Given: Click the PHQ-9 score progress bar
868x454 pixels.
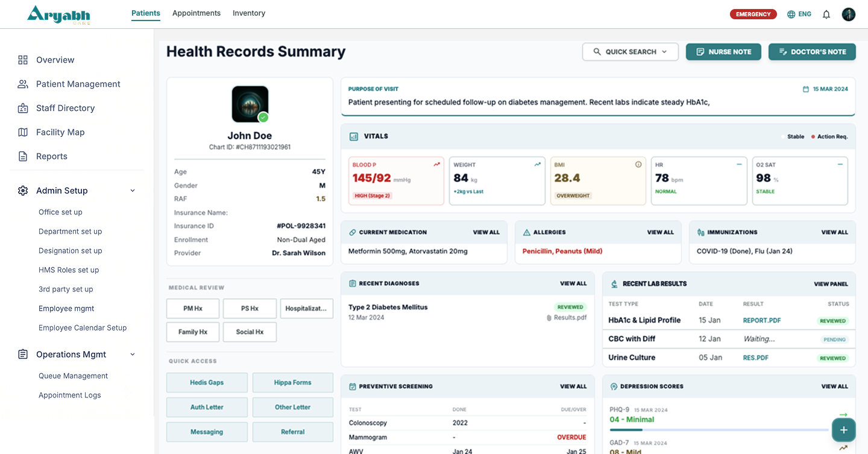Looking at the screenshot, I should coord(719,430).
